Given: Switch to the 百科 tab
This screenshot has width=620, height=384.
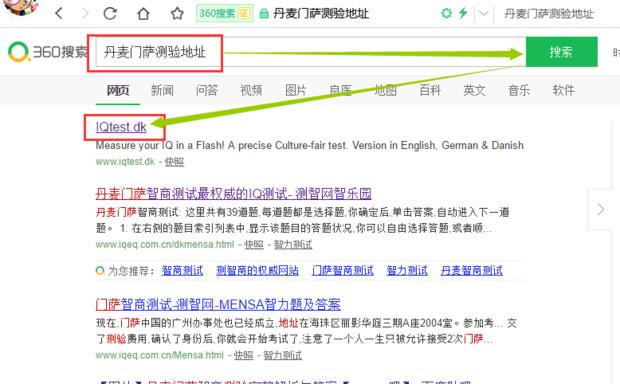Looking at the screenshot, I should [x=430, y=90].
